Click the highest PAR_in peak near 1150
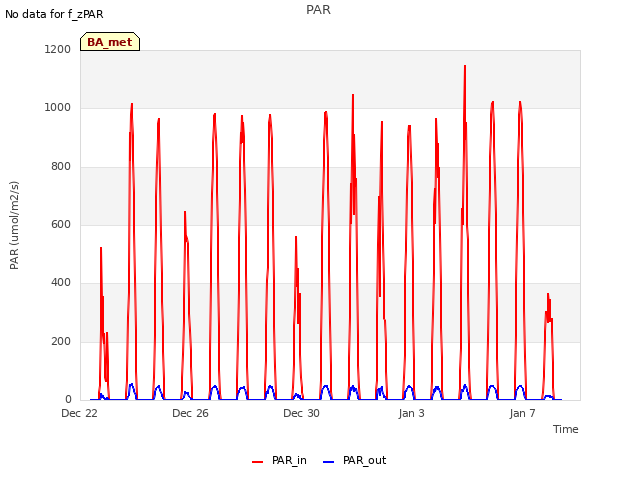 [x=465, y=66]
